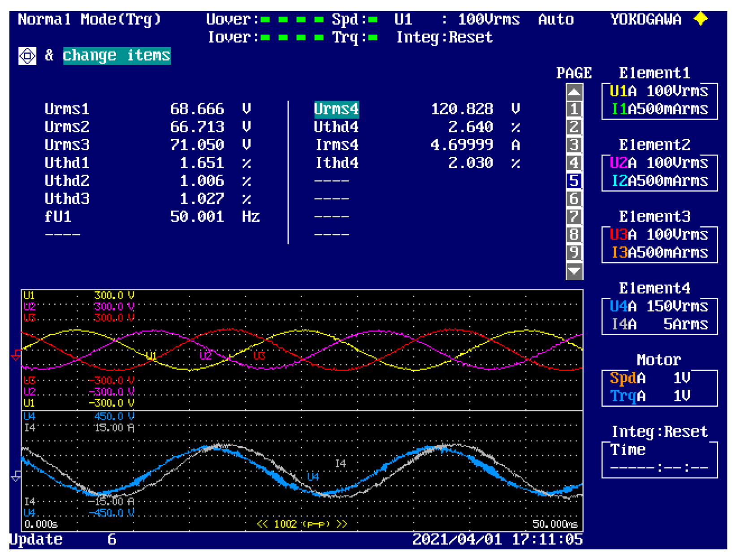This screenshot has width=736, height=560.
Task: Click the 50.001 Hz value
Action: 215,217
